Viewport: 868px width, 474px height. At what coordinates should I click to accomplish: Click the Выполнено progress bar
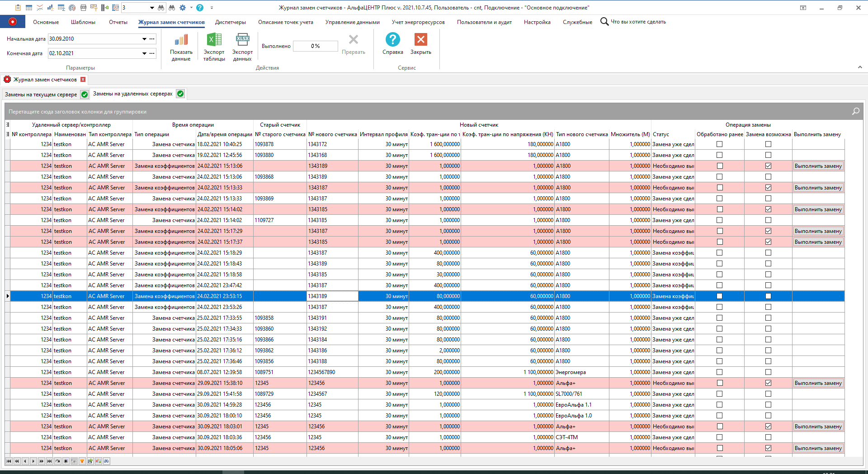tap(315, 46)
